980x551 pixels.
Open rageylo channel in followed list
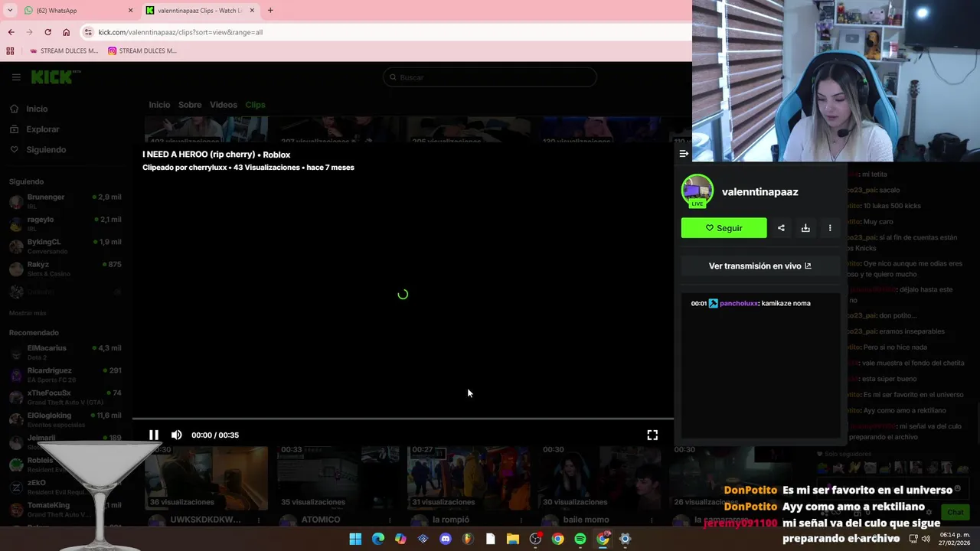click(x=65, y=223)
